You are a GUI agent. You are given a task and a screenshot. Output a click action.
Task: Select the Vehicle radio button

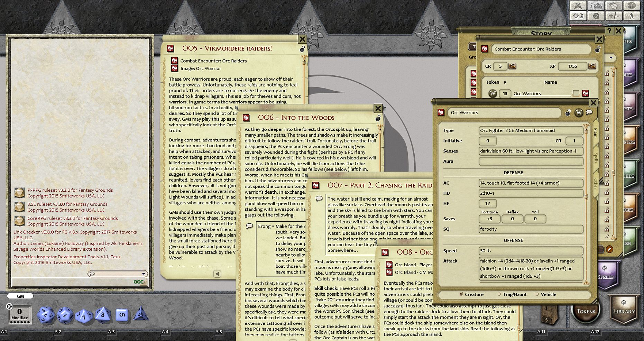click(537, 294)
